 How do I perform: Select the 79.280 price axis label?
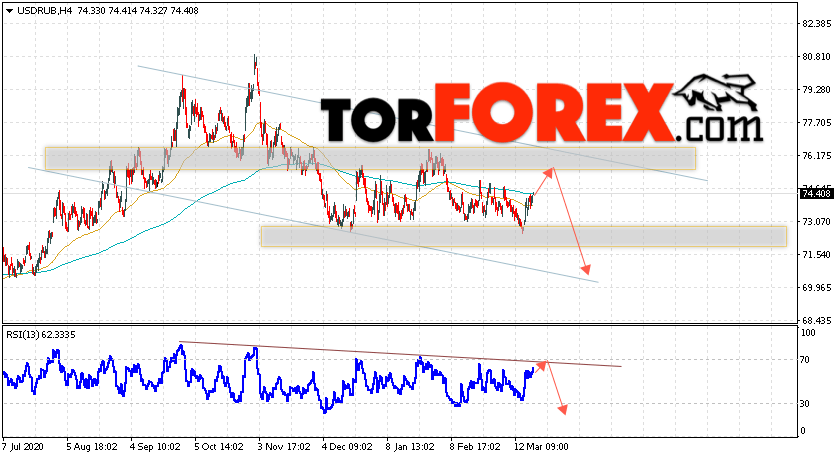(817, 90)
